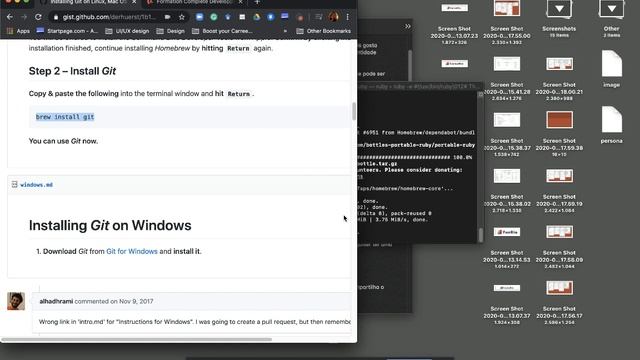
Task: Go back using the browser back arrow
Action: click(10, 17)
